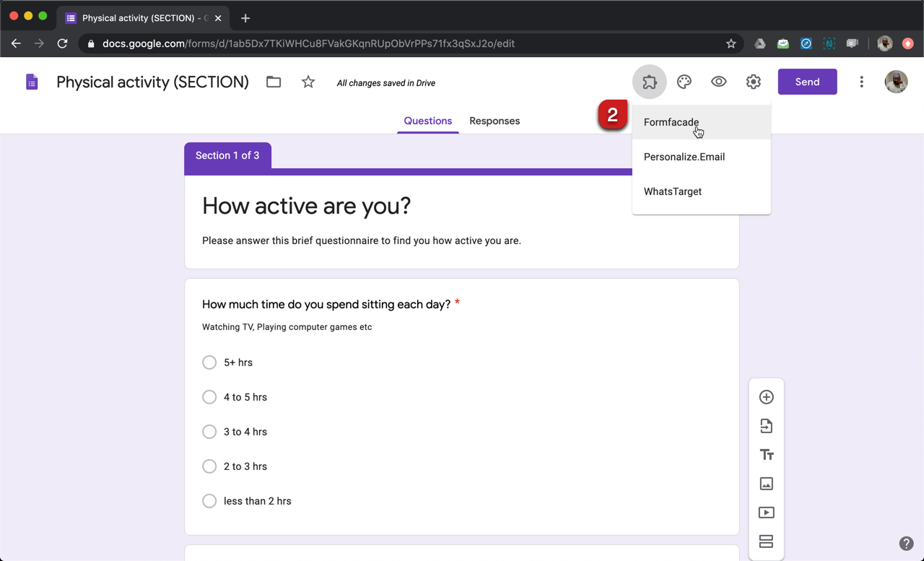Add section from floating toolbar
This screenshot has width=924, height=561.
766,541
